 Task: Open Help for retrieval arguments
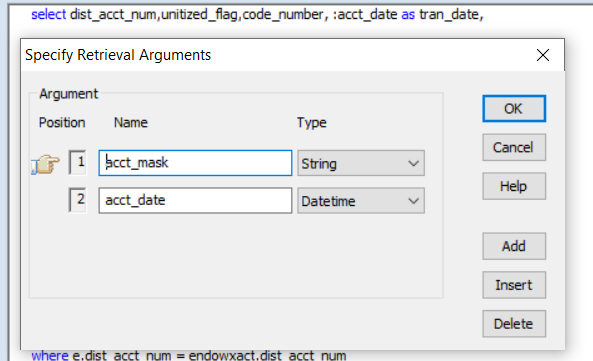pos(514,186)
